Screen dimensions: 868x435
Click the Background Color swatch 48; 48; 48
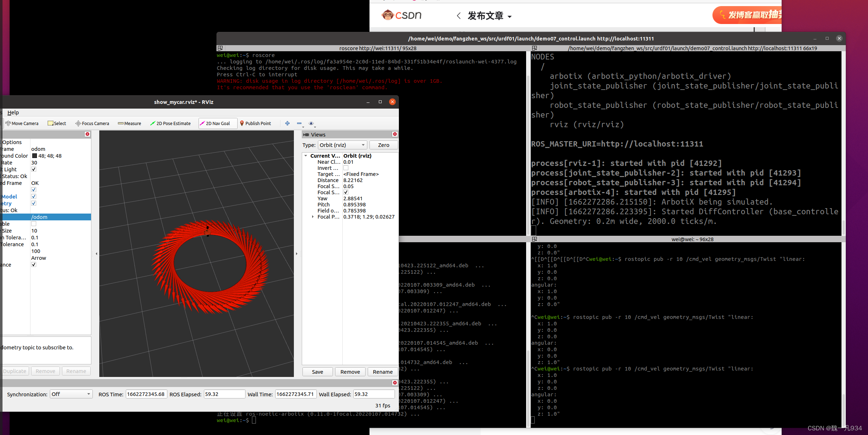[34, 156]
